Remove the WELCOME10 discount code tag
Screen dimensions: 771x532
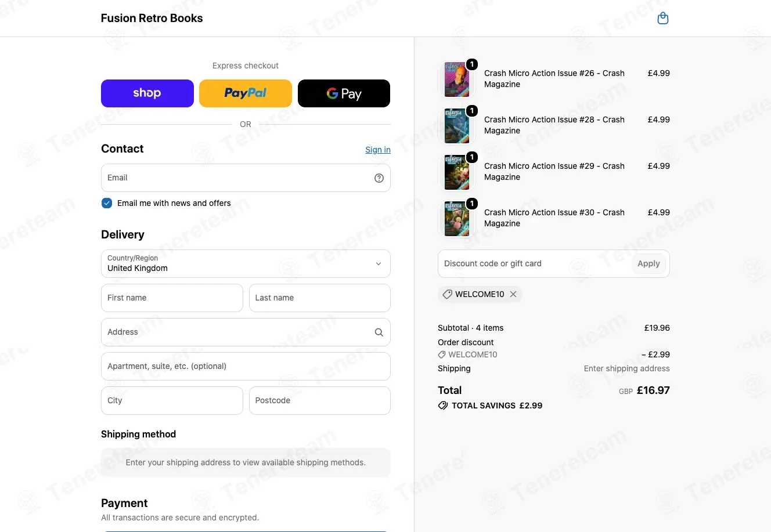coord(513,294)
